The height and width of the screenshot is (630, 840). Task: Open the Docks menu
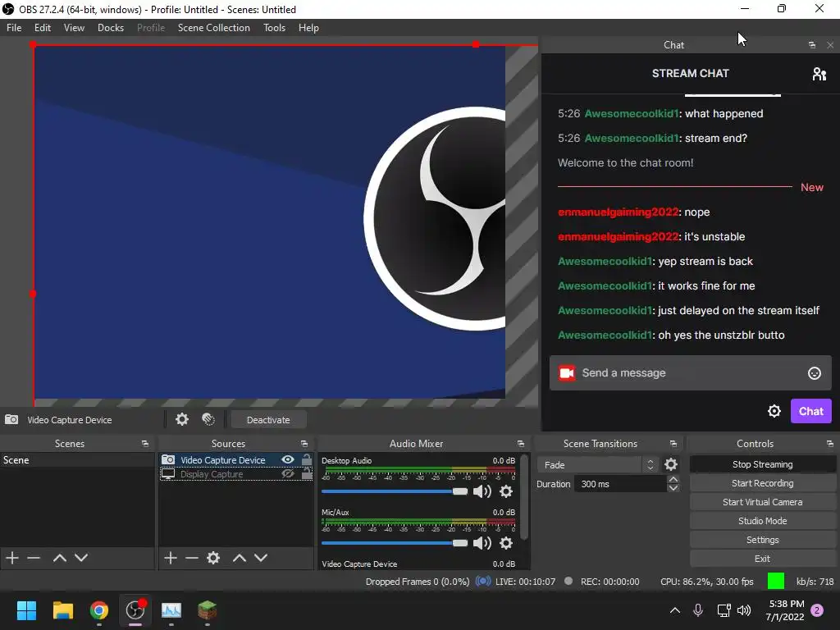[111, 28]
